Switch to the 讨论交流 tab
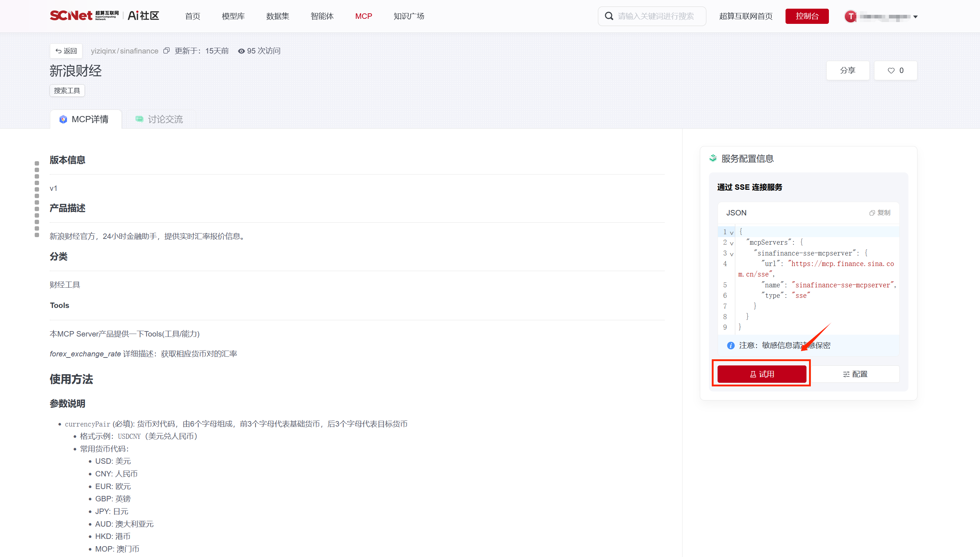This screenshot has width=980, height=557. [x=159, y=119]
